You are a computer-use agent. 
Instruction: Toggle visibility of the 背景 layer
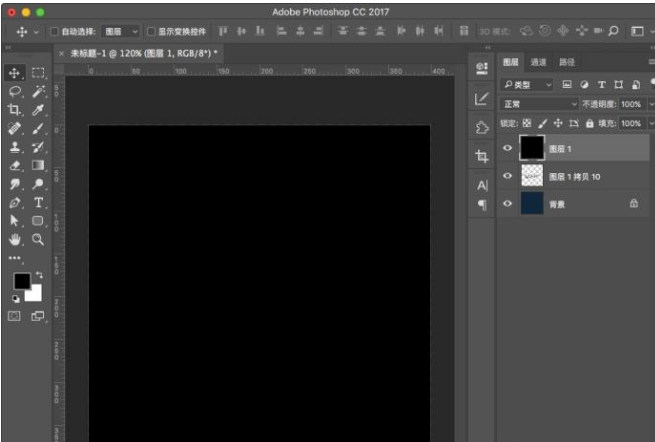[507, 203]
